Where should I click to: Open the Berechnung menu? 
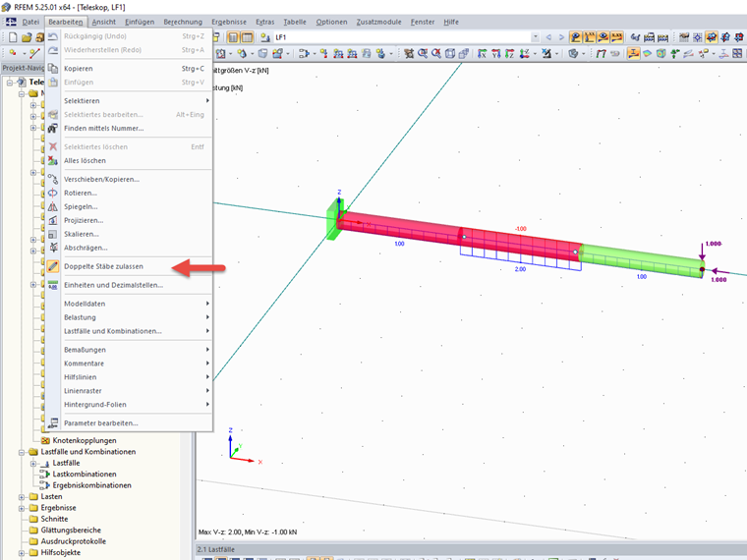point(183,22)
